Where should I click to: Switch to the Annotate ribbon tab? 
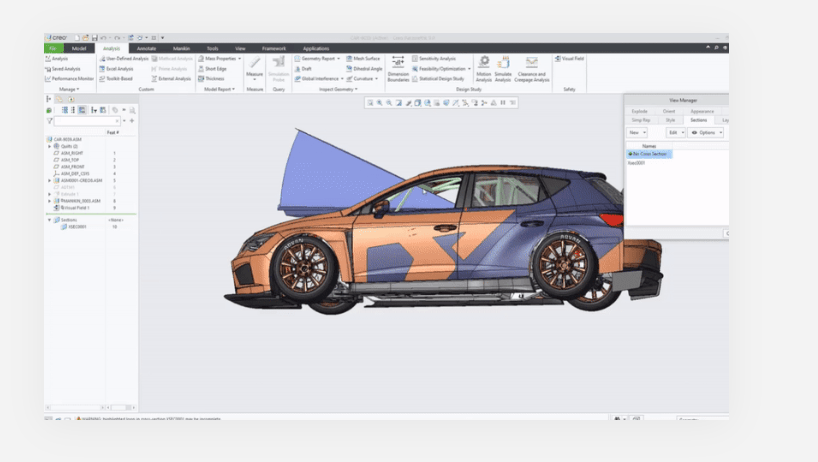tap(146, 48)
